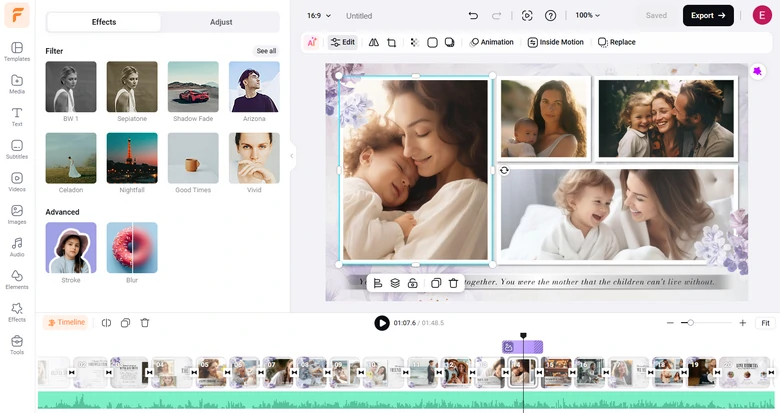This screenshot has width=780, height=413.
Task: Open the Tools panel
Action: click(x=17, y=345)
